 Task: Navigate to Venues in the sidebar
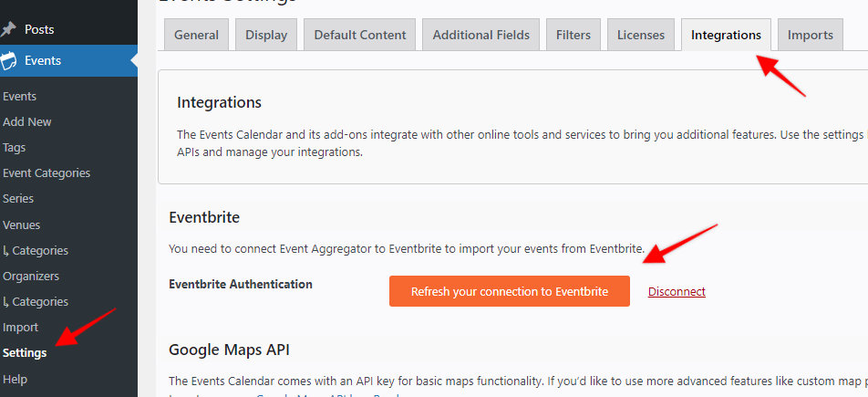pyautogui.click(x=22, y=225)
